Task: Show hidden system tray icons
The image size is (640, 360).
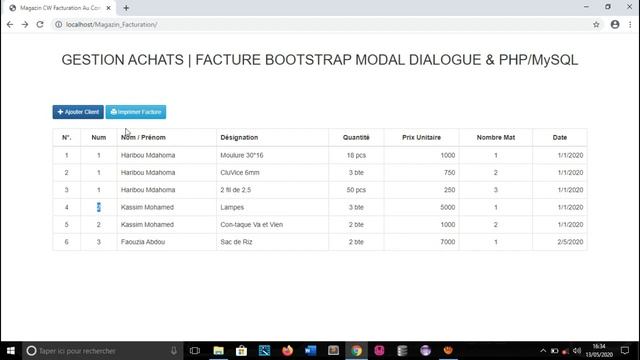Action: click(543, 351)
